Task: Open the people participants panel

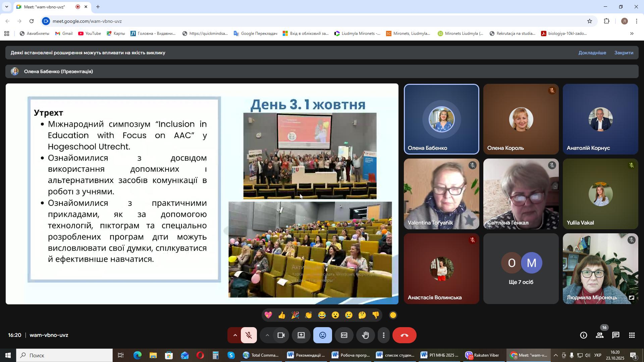Action: point(599,336)
